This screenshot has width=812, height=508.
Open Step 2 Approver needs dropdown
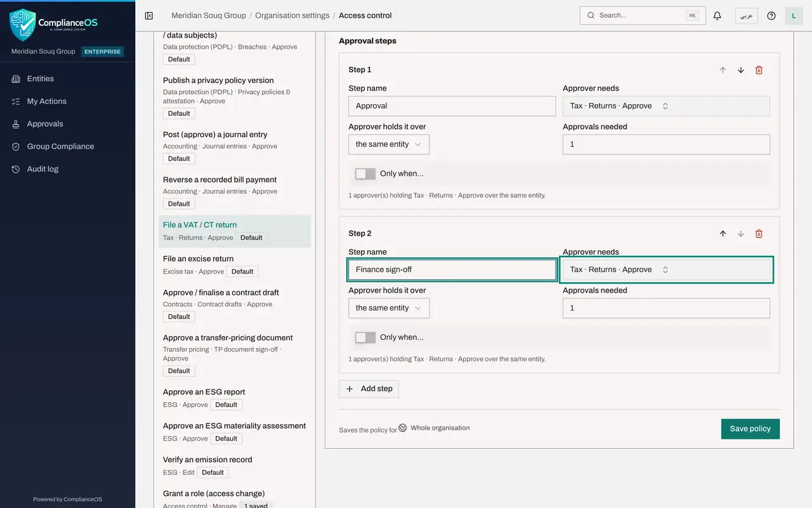coord(666,270)
